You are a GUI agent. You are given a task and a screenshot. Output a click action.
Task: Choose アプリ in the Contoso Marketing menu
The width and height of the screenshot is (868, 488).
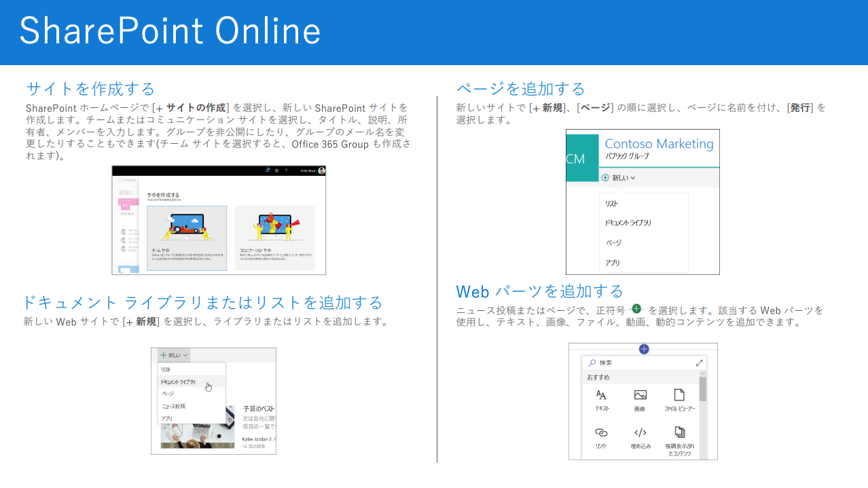613,262
